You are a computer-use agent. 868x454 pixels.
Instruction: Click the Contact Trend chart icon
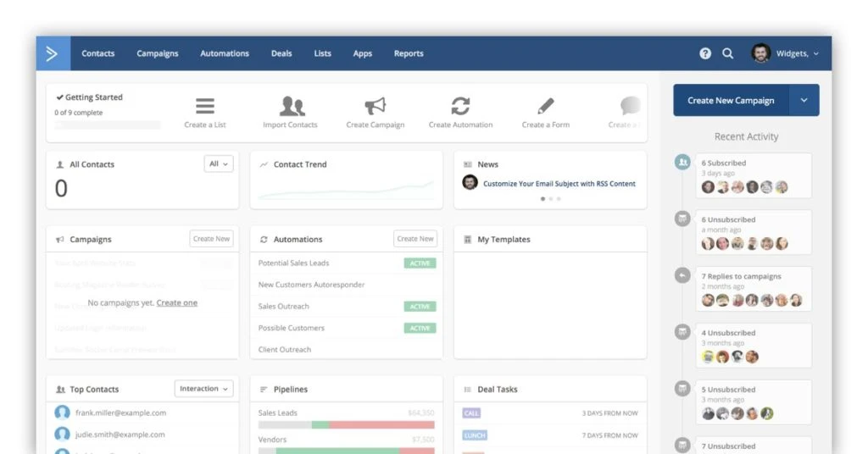[264, 165]
